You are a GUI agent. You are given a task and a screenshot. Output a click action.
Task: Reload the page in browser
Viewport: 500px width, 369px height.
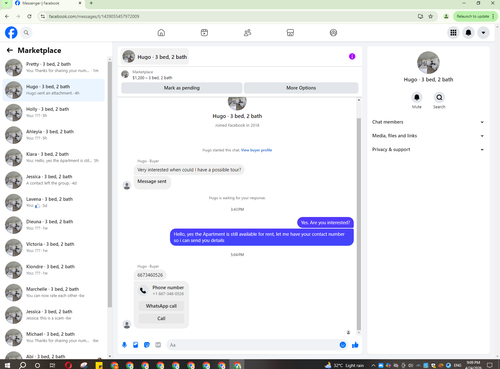29,16
